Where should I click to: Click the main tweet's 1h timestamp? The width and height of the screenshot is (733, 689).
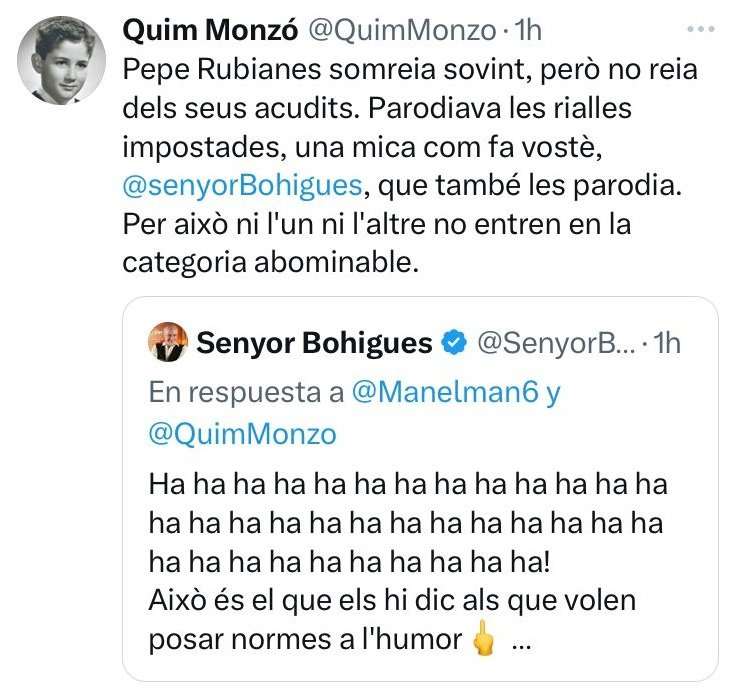tap(526, 31)
